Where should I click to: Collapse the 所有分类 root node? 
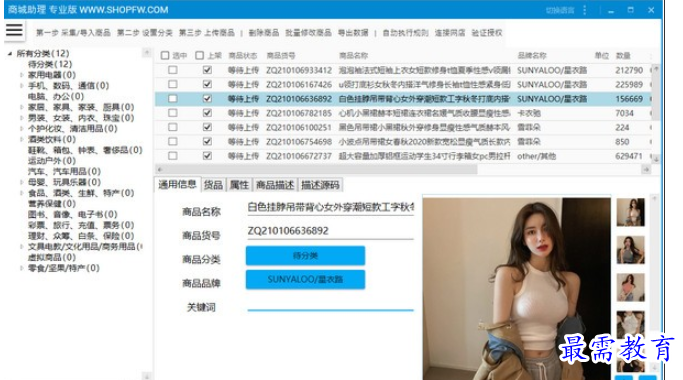[10, 54]
